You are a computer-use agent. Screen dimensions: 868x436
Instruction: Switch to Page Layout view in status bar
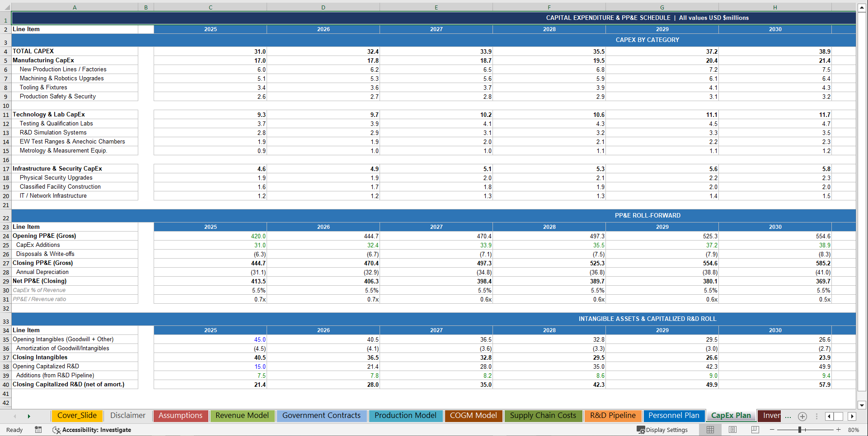pyautogui.click(x=732, y=430)
